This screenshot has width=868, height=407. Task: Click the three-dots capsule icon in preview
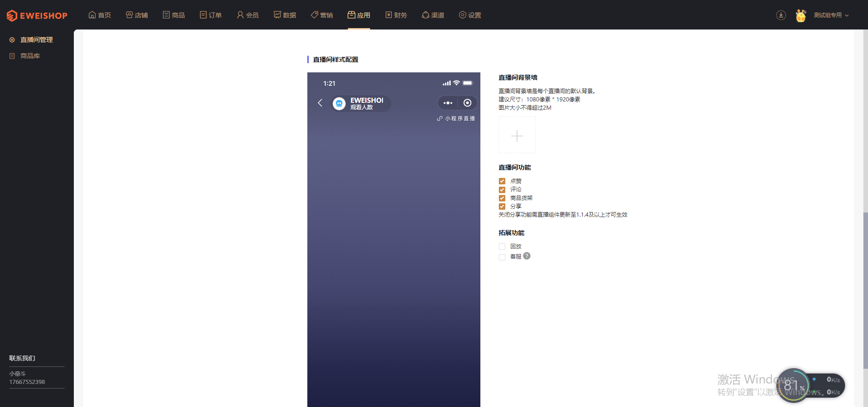click(x=448, y=103)
